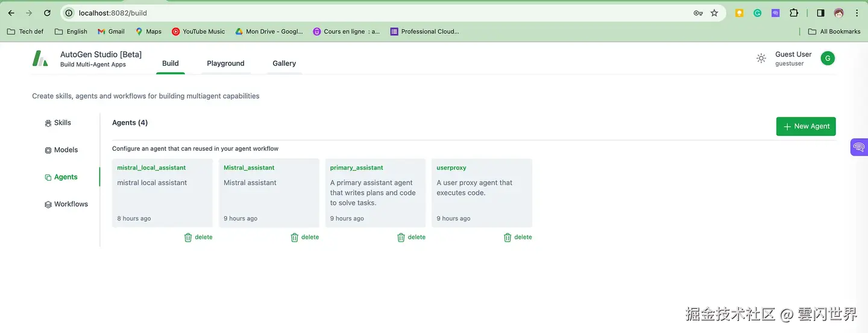Open the userproxy agent card
The height and width of the screenshot is (333, 868).
point(482,193)
